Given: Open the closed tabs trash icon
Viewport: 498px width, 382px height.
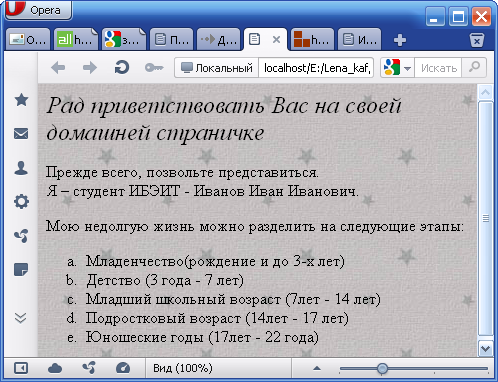Looking at the screenshot, I should [477, 40].
